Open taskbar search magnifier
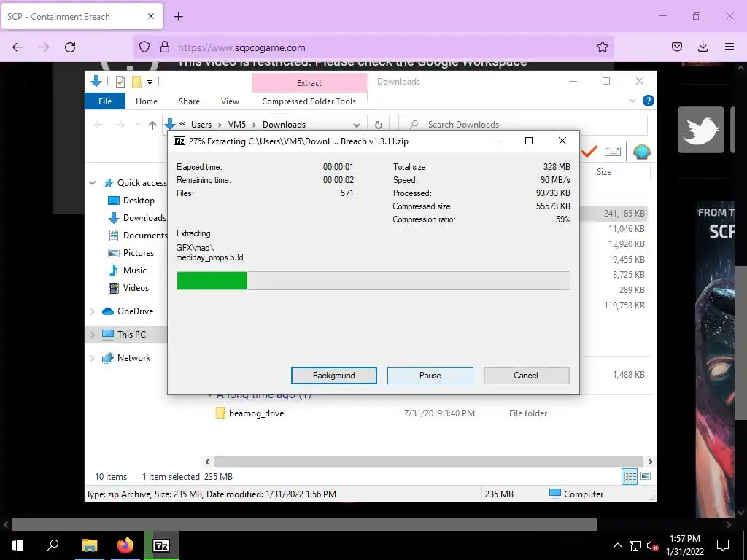This screenshot has width=747, height=560. (x=53, y=545)
